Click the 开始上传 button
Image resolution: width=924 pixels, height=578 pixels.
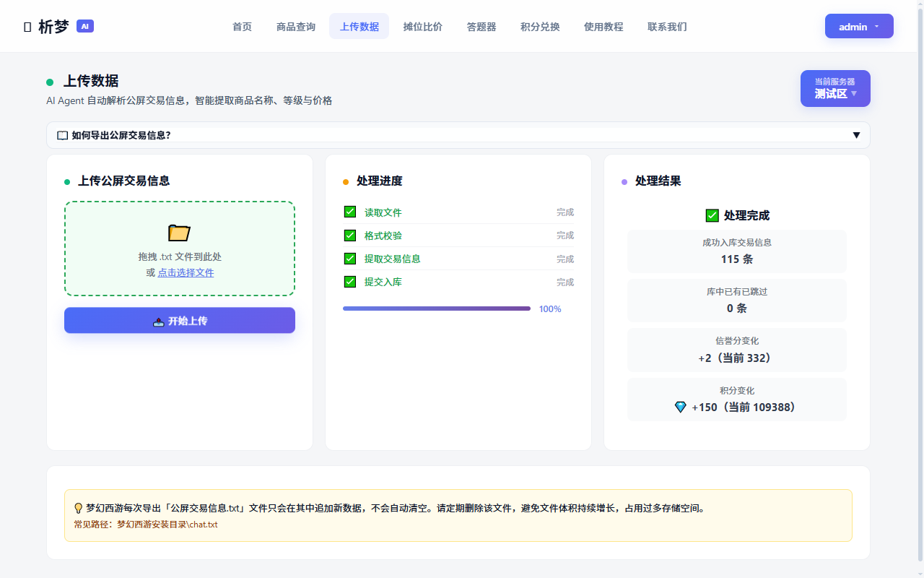[x=180, y=320]
